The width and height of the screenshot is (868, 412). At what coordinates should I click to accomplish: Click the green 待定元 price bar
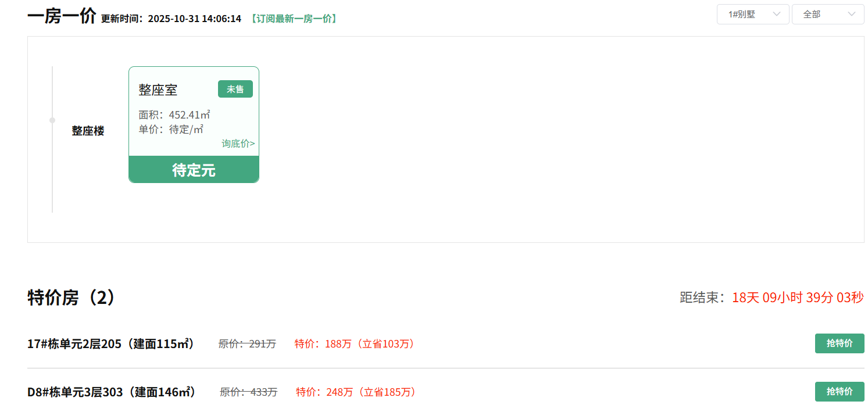194,170
